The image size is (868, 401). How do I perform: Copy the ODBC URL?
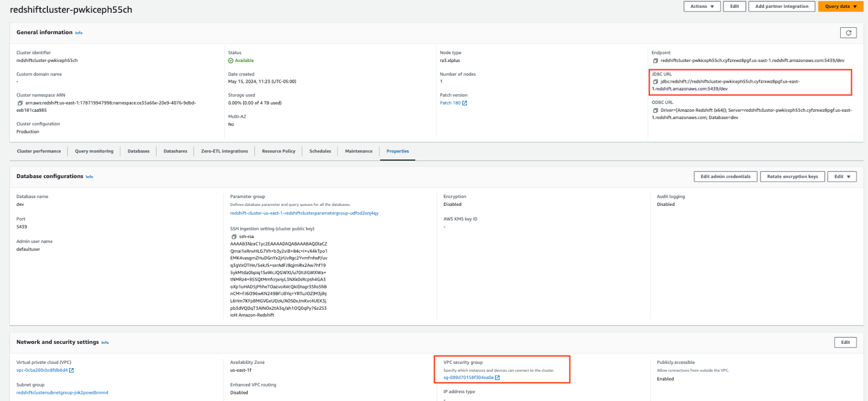click(656, 111)
